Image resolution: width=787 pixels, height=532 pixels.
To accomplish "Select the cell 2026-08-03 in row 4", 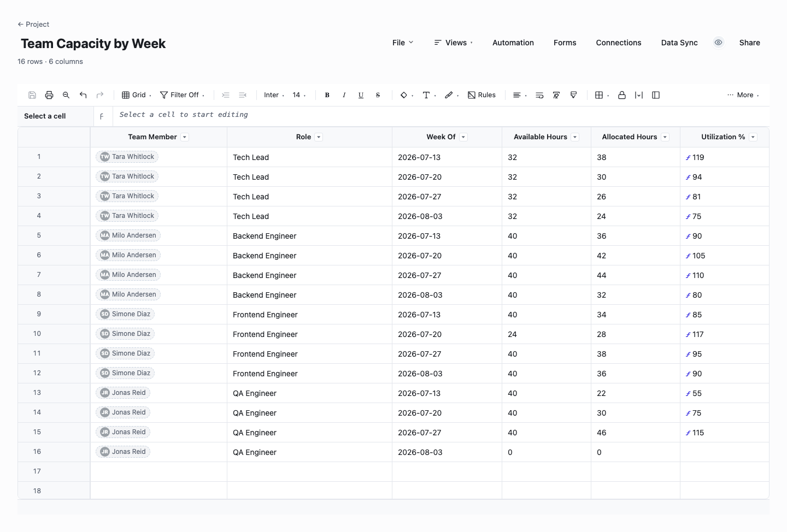I will pos(447,216).
